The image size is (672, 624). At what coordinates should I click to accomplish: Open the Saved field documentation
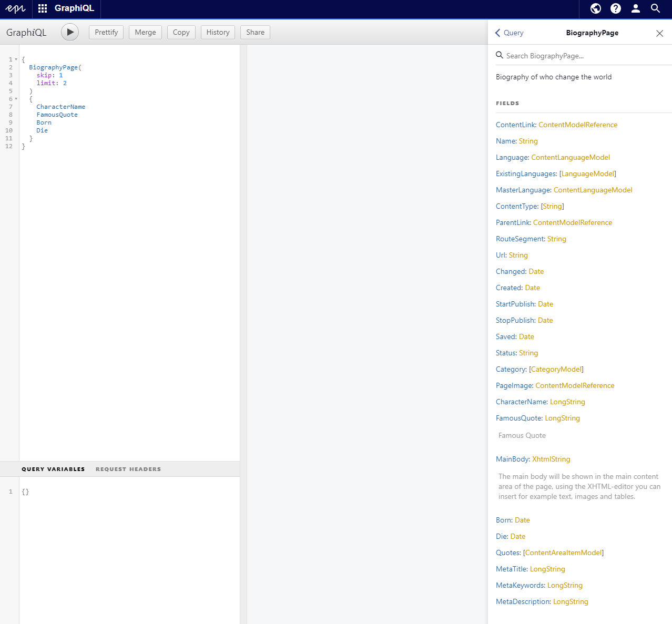click(506, 336)
